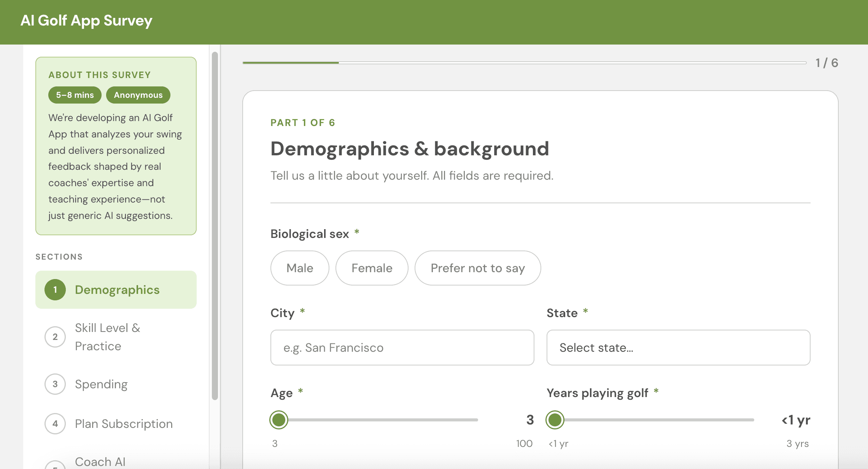Screen dimensions: 868x469
Task: Click the step 1 circle icon in Sections
Action: (55, 290)
